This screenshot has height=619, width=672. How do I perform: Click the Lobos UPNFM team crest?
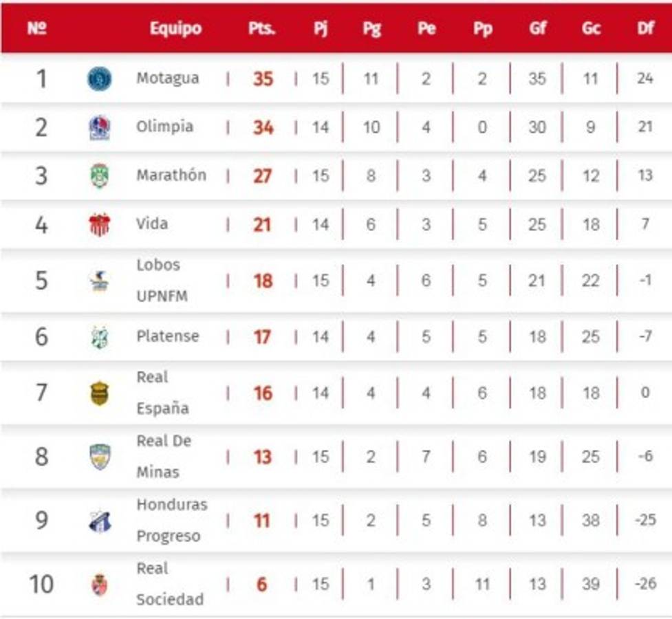[100, 281]
